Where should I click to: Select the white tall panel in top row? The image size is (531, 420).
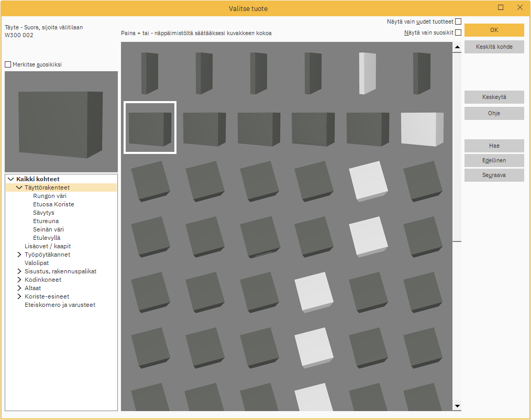pyautogui.click(x=367, y=73)
